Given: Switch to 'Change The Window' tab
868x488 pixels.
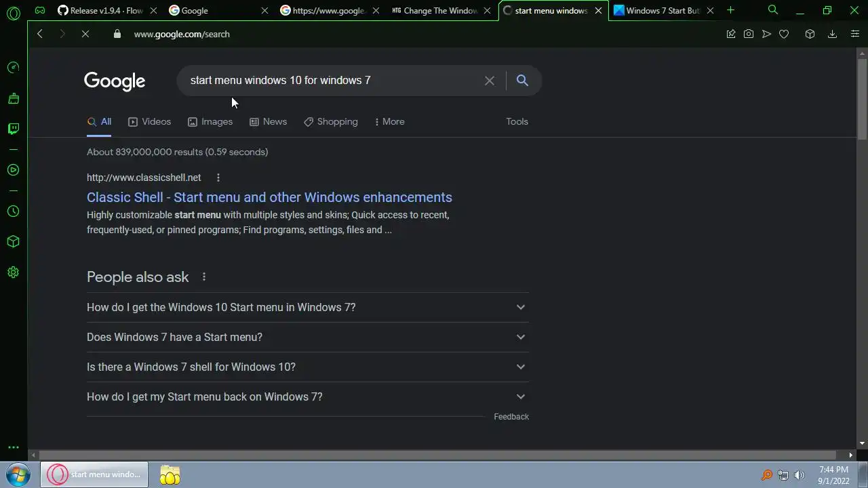Looking at the screenshot, I should [441, 10].
